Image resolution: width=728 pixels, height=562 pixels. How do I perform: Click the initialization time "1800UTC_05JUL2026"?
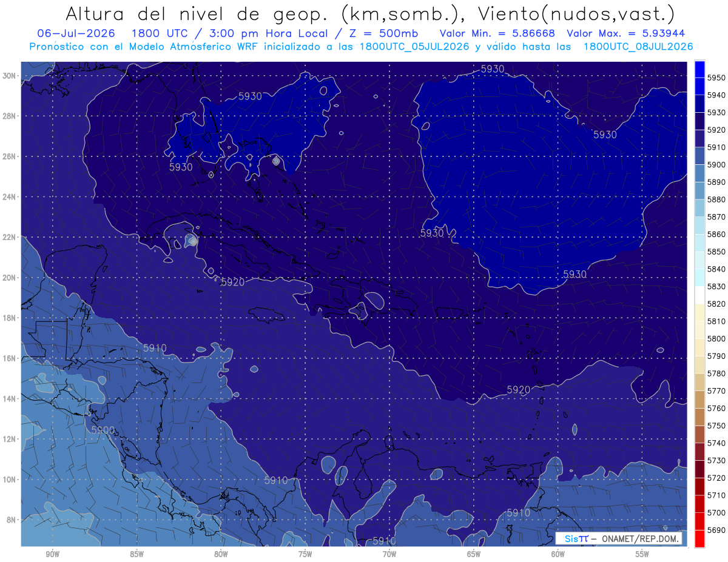(414, 46)
